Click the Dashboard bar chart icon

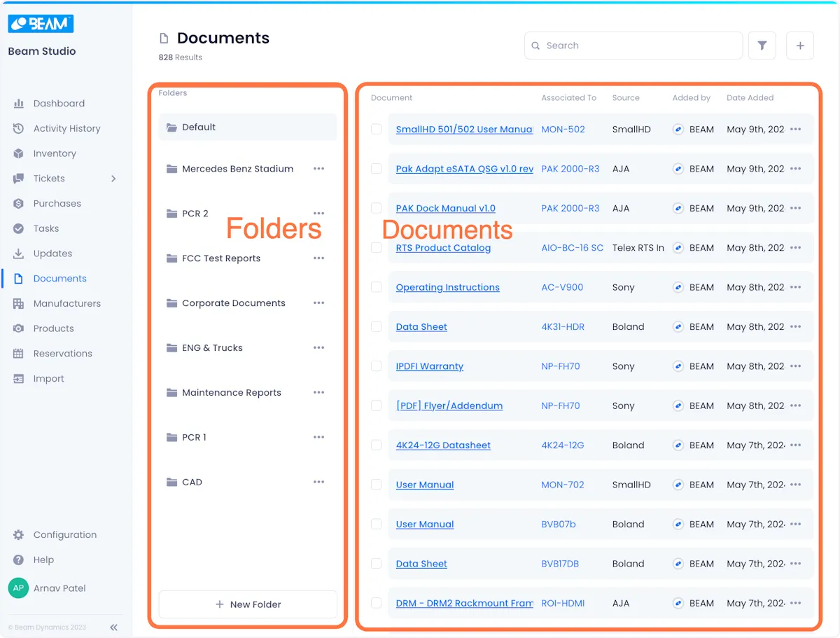(19, 104)
